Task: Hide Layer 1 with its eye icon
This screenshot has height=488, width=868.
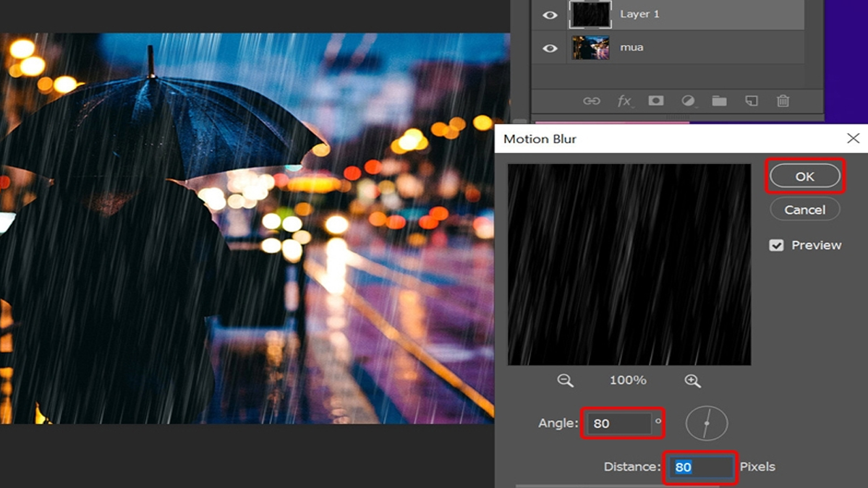Action: click(550, 14)
